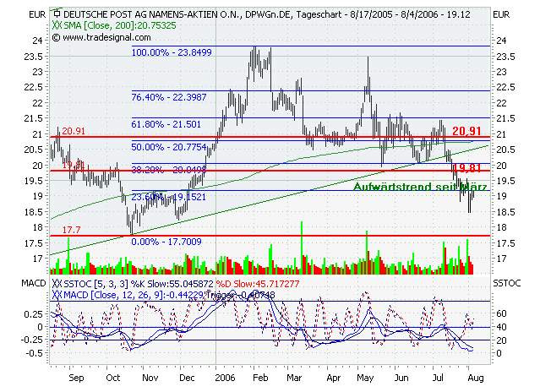Viewport: 540px width, 392px height.
Task: Click the 'Mar' month on the time axis
Action: click(294, 378)
